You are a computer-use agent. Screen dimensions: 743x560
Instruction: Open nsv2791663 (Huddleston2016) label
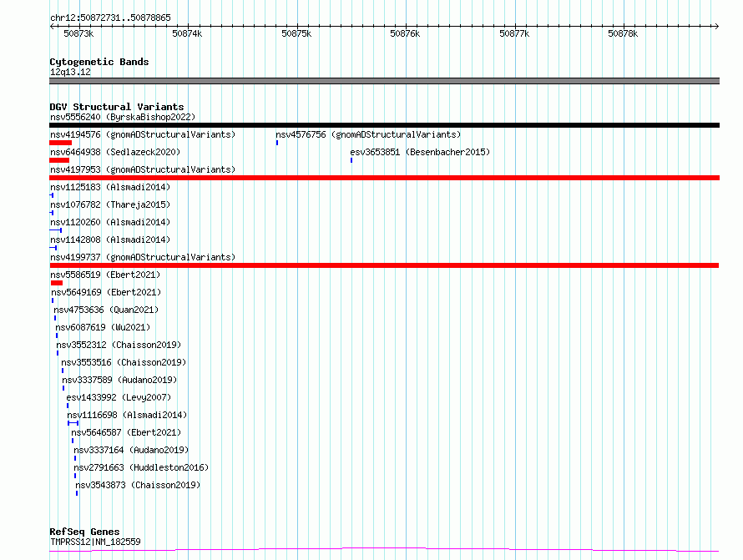[141, 467]
